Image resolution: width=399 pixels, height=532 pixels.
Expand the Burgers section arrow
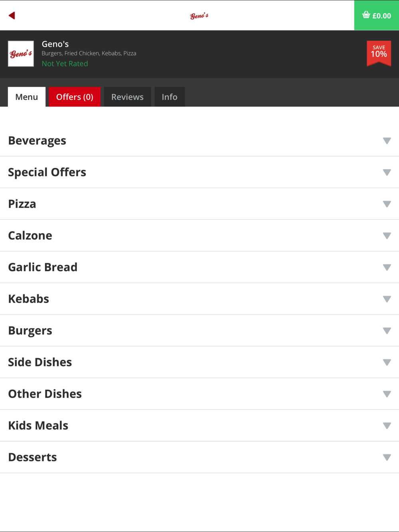[x=387, y=331]
